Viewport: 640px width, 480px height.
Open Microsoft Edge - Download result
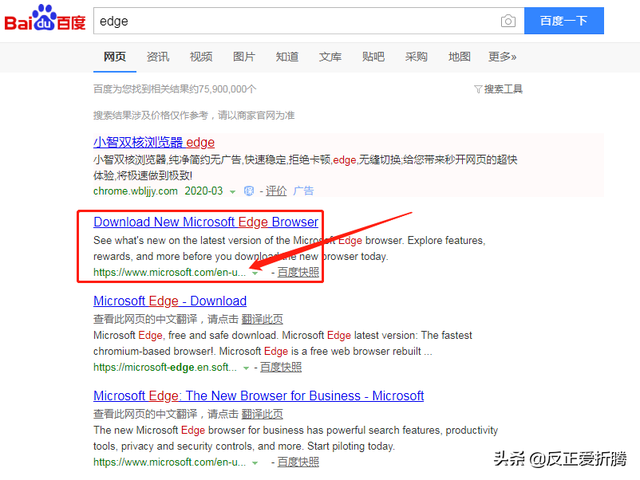pos(170,301)
